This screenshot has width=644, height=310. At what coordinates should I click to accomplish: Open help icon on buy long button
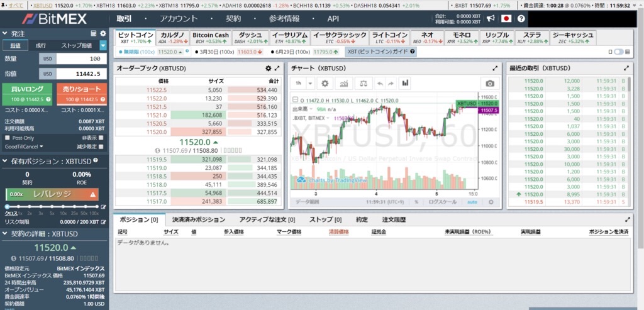click(x=48, y=99)
